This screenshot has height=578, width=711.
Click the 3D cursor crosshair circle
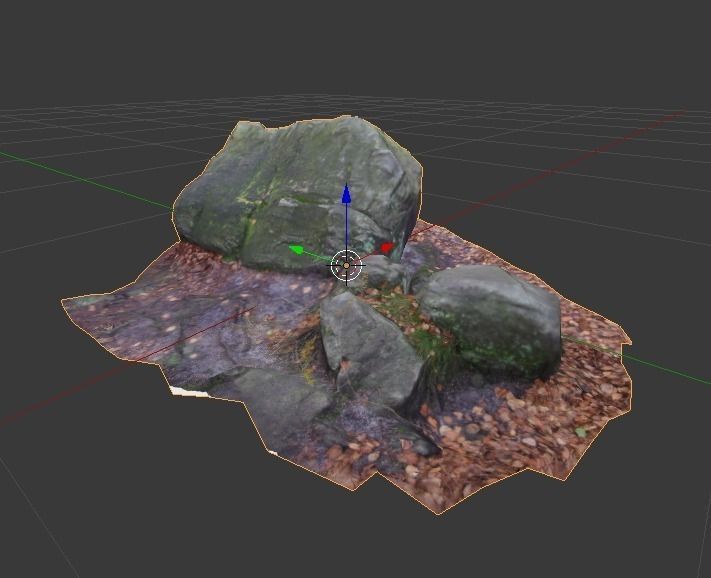pyautogui.click(x=346, y=265)
